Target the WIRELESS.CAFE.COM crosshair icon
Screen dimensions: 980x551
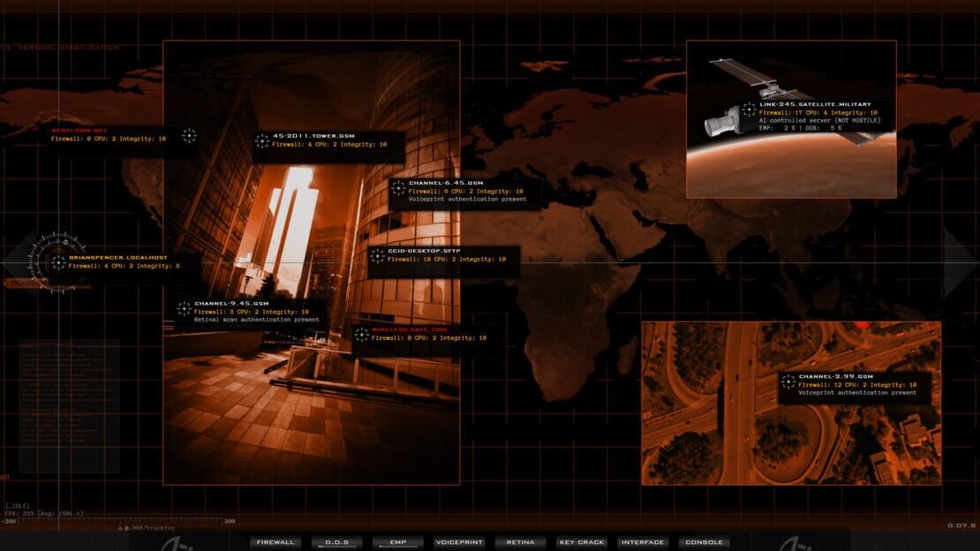[361, 335]
